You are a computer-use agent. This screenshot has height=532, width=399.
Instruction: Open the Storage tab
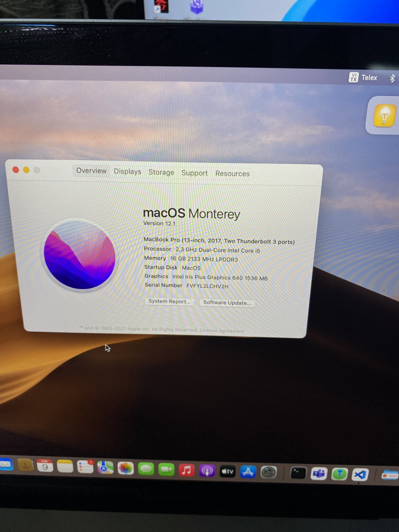[x=161, y=172]
